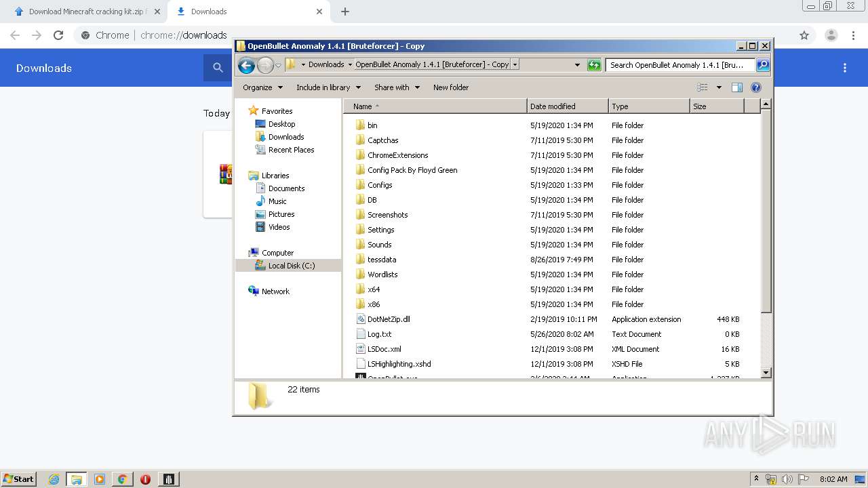Image resolution: width=868 pixels, height=488 pixels.
Task: Select Computer in navigation pane
Action: [277, 253]
